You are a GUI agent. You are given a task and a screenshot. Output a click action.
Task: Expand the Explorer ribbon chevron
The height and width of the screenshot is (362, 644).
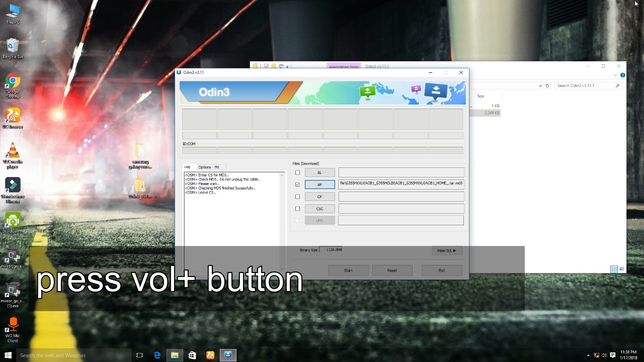pos(615,75)
